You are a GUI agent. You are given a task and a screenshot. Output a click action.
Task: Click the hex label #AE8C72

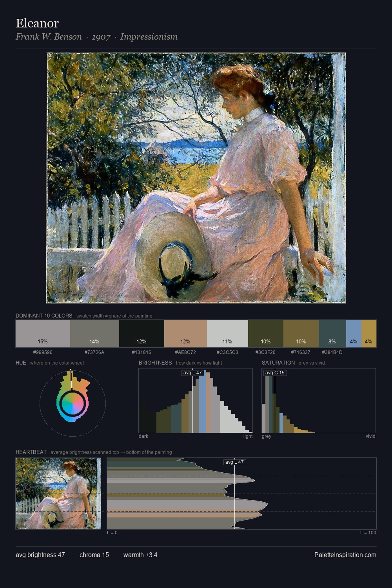pos(185,352)
